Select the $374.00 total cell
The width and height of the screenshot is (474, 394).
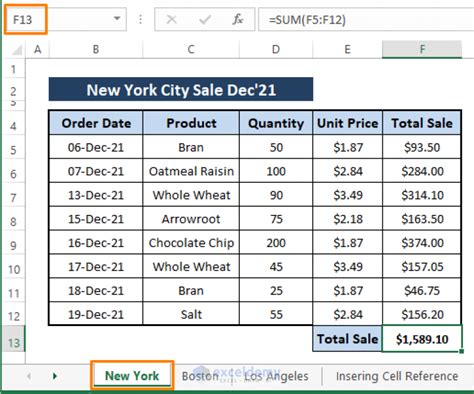pos(422,243)
